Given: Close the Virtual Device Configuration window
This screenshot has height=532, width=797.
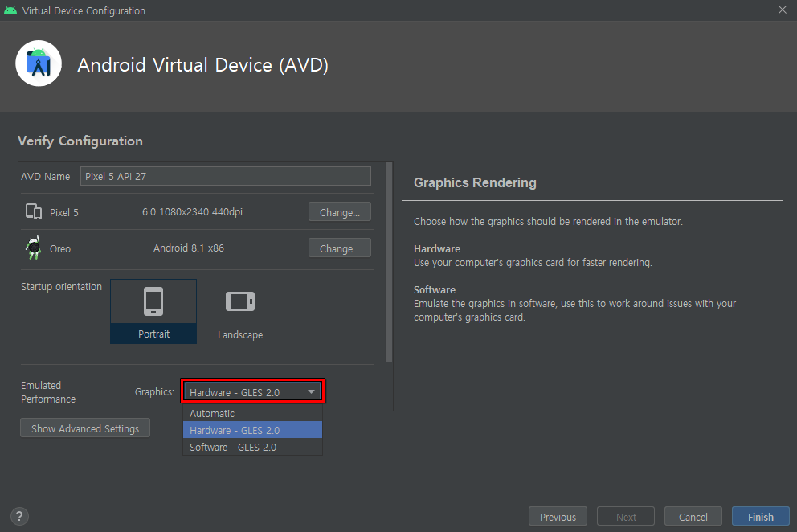Looking at the screenshot, I should click(x=783, y=10).
